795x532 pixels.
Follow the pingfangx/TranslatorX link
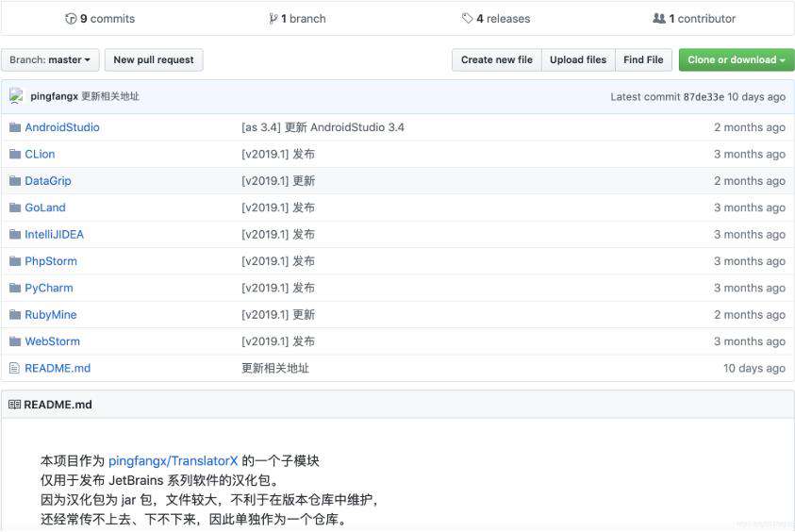(x=173, y=461)
